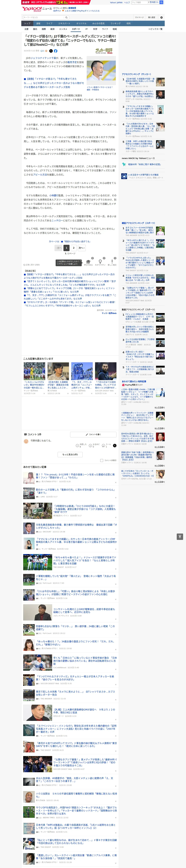Click the Ichiro-lookalike model article photo
The image size is (186, 868).
pos(101,71)
